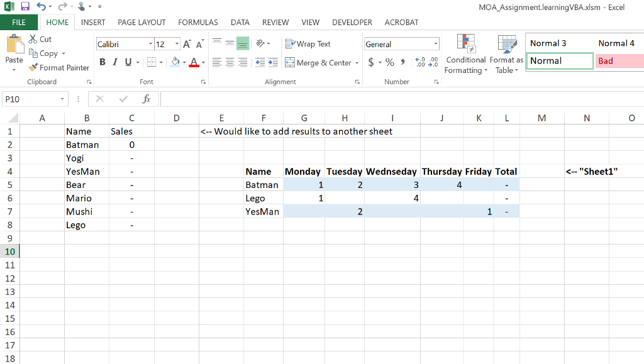Viewport: 644px width, 364px height.
Task: Click the Copy command
Action: click(x=43, y=53)
